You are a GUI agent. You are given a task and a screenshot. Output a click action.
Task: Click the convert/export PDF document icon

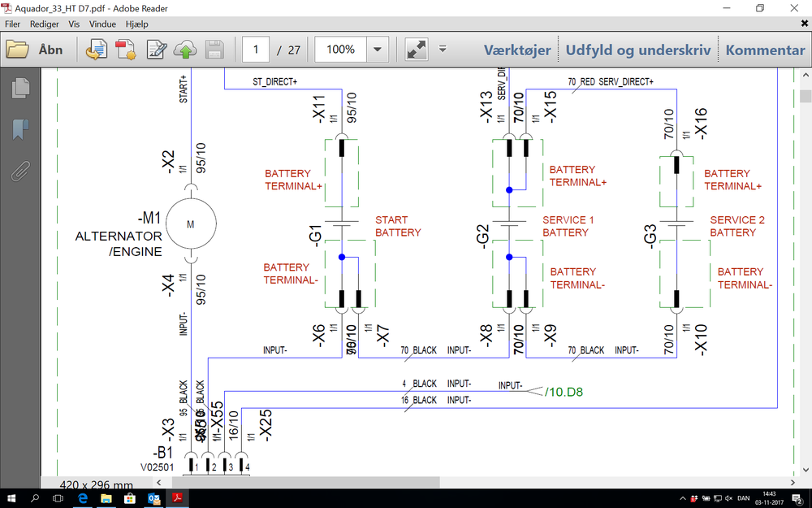click(x=97, y=50)
